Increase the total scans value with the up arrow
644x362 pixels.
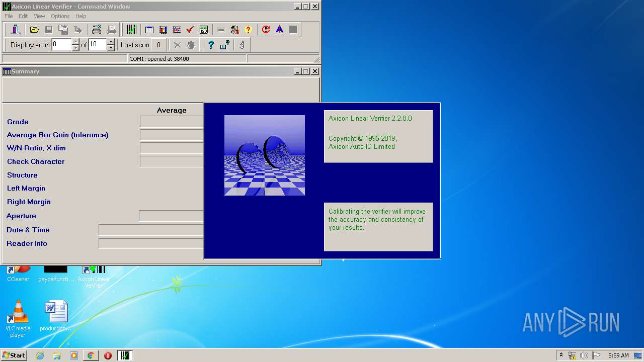pos(111,42)
